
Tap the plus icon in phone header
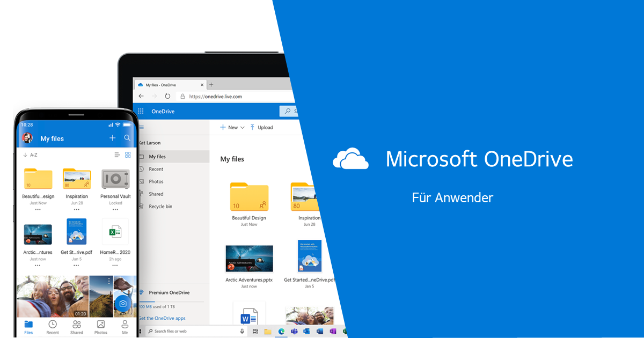(x=112, y=138)
